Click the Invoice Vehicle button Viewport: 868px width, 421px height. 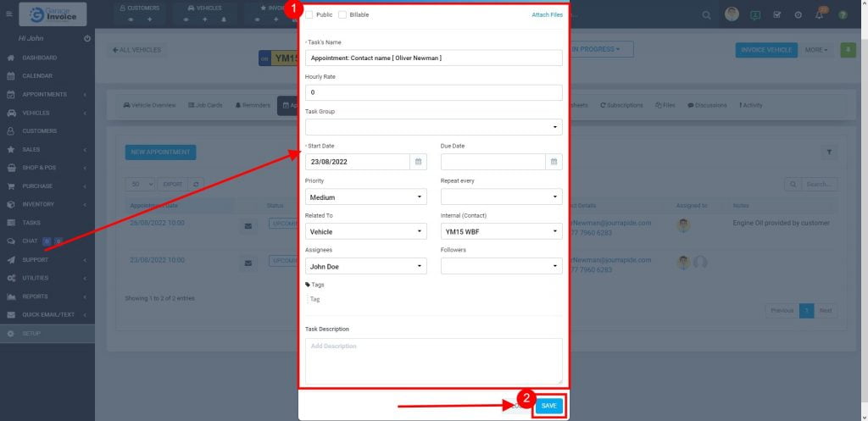pyautogui.click(x=766, y=50)
